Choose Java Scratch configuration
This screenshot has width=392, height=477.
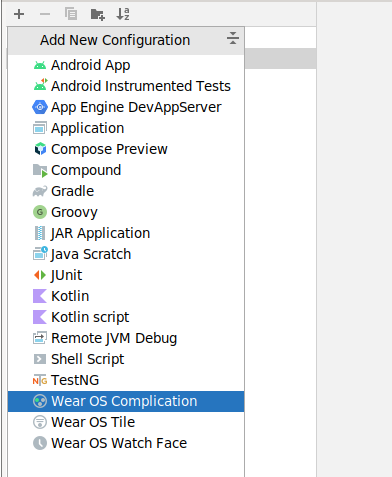pos(126,254)
